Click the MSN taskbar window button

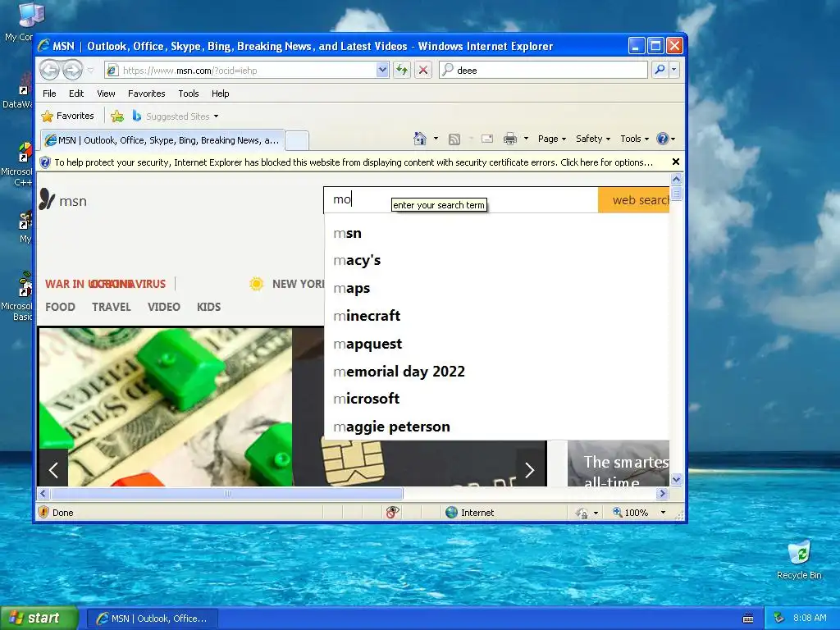click(x=153, y=619)
